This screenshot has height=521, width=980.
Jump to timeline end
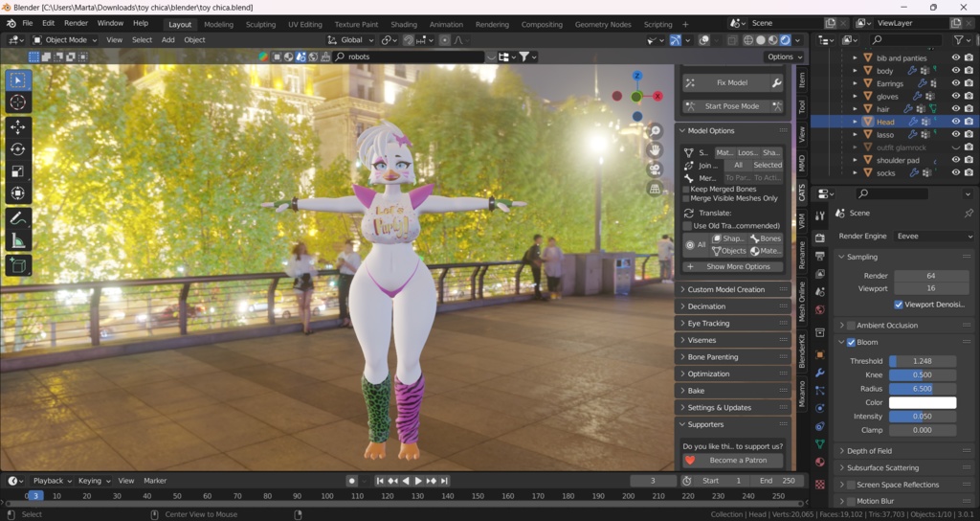444,481
